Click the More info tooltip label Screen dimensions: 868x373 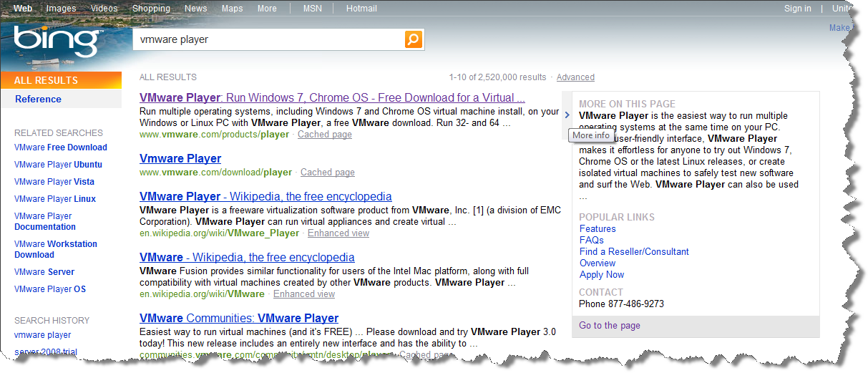(591, 135)
